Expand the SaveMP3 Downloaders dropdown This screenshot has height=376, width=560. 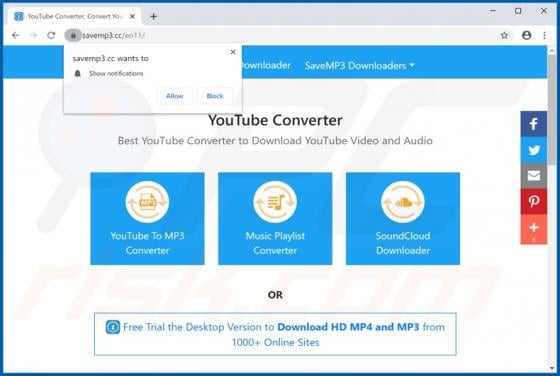tap(359, 66)
